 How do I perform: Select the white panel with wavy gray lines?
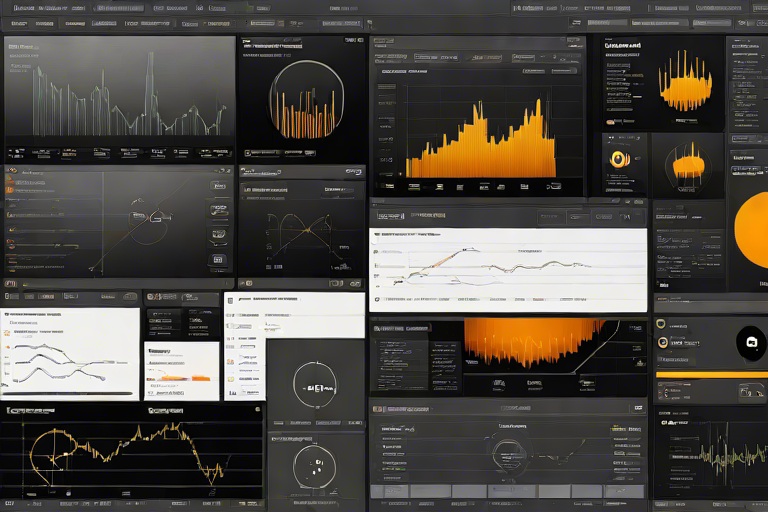click(70, 354)
